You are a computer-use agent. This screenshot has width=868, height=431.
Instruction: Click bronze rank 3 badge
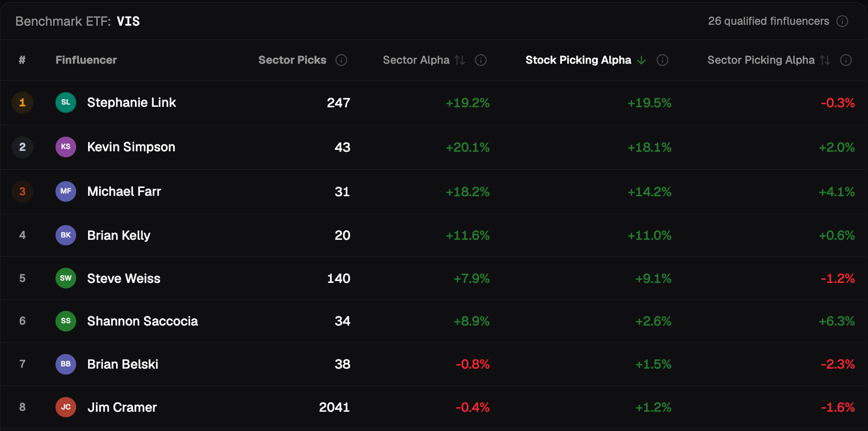point(22,191)
